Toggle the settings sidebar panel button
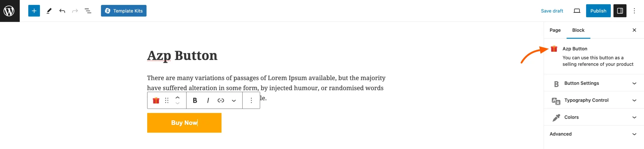The width and height of the screenshot is (644, 149). [620, 11]
